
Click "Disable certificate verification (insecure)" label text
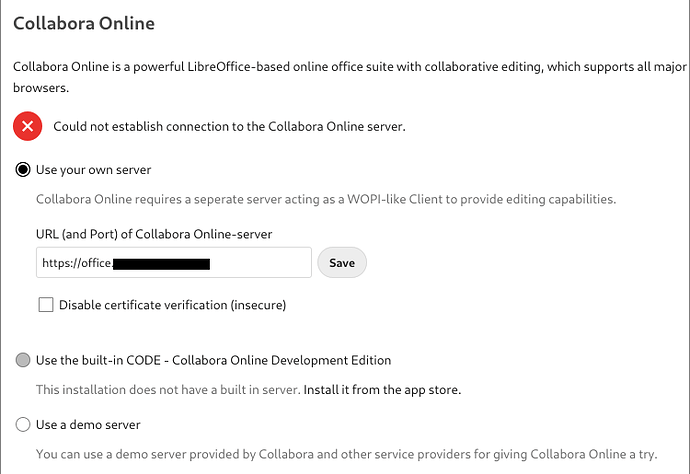point(173,305)
